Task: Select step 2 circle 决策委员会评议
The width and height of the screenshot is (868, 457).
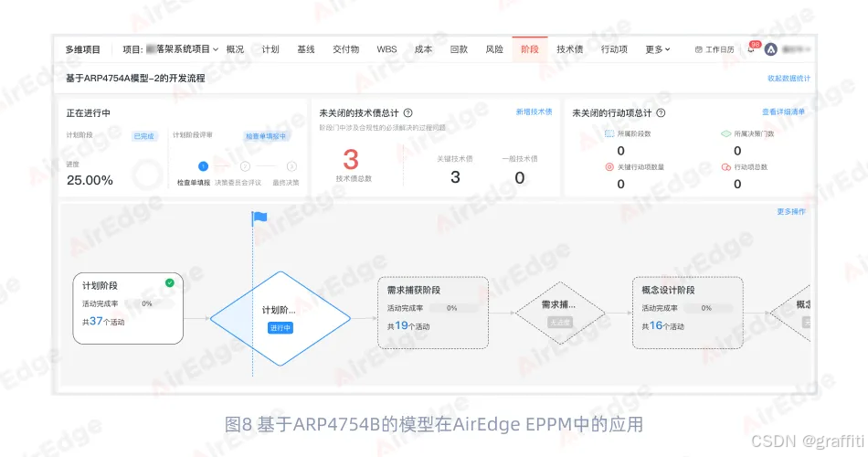Action: coord(245,166)
